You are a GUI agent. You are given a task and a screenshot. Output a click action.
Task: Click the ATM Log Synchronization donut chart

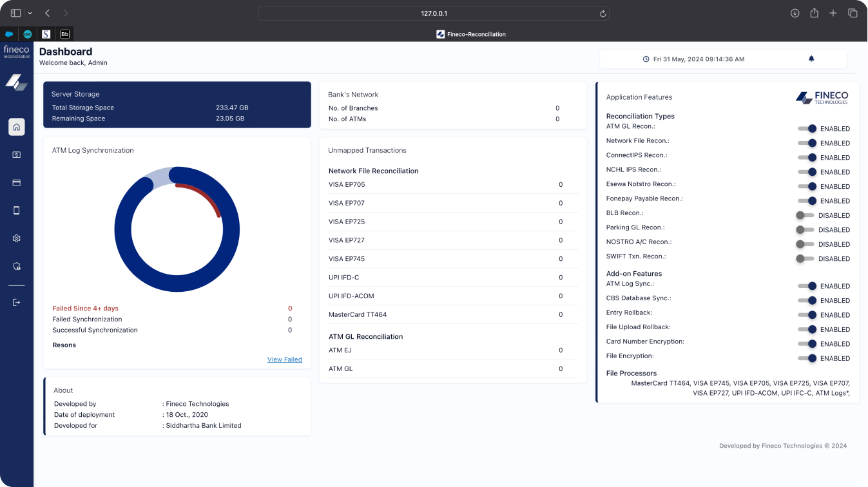[x=177, y=229]
